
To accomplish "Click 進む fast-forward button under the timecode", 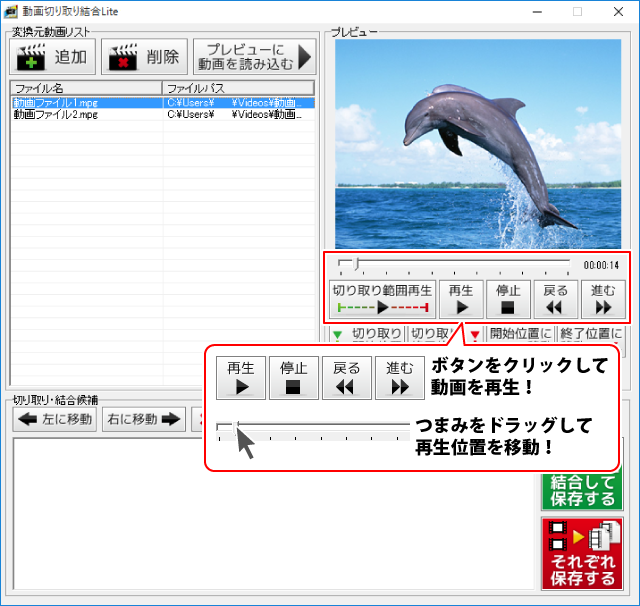I will 603,299.
